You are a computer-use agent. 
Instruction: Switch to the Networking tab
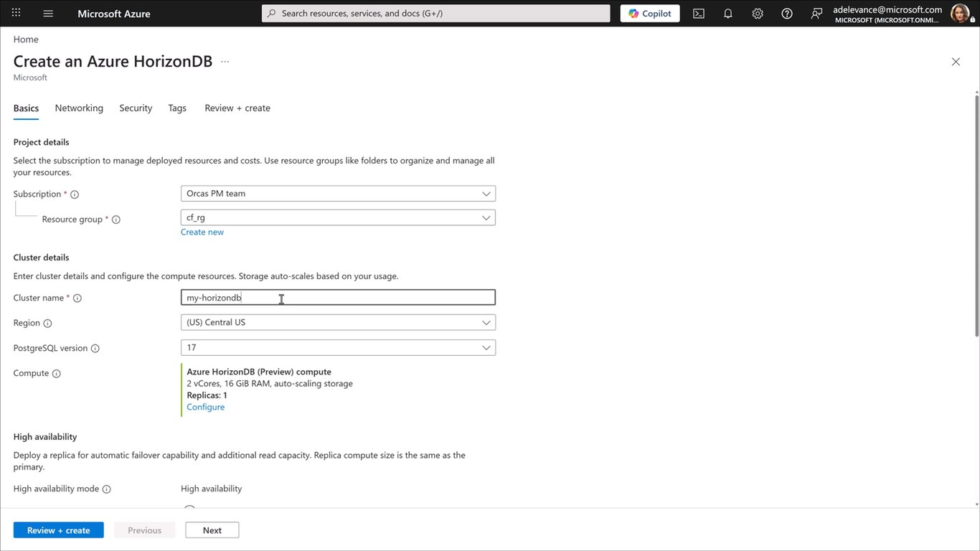click(79, 108)
